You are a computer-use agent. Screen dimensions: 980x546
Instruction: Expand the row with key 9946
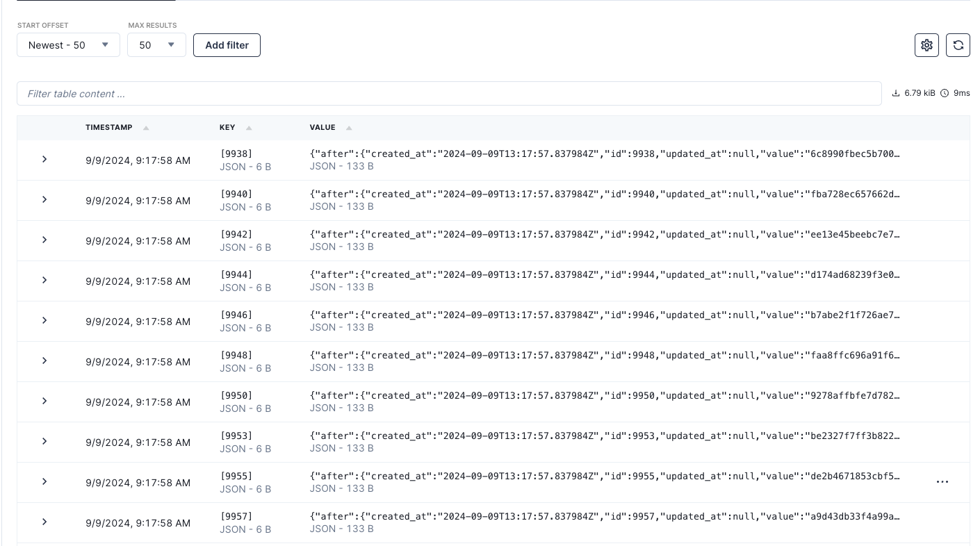click(x=44, y=320)
